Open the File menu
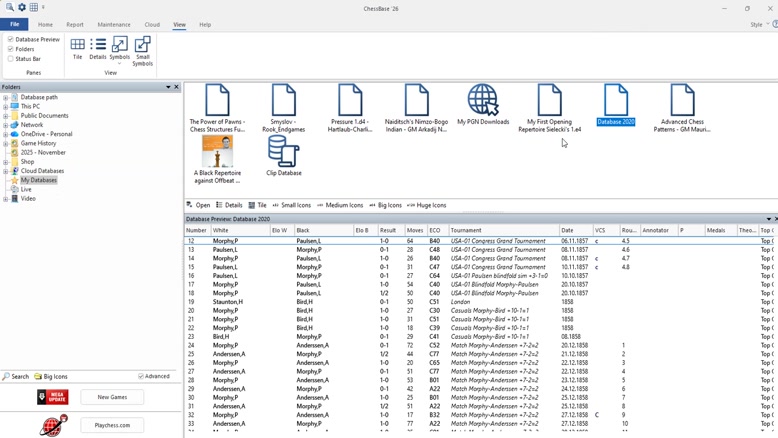This screenshot has height=438, width=778. pos(14,24)
